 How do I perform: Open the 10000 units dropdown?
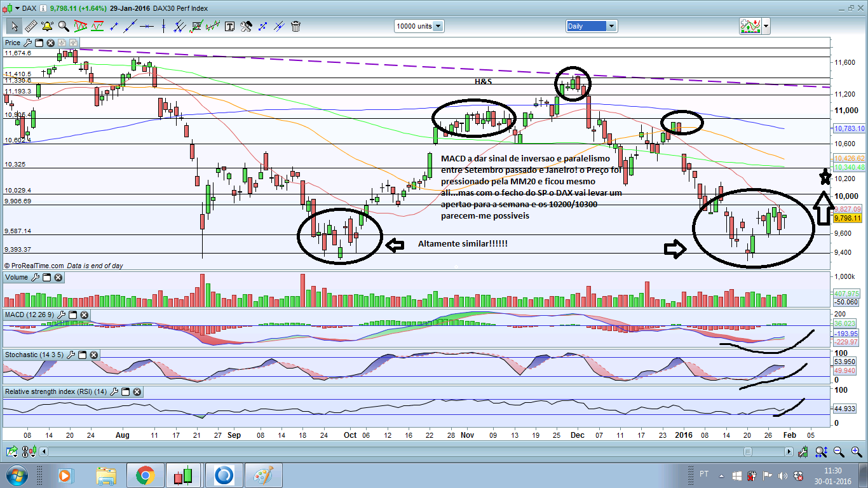pyautogui.click(x=438, y=26)
